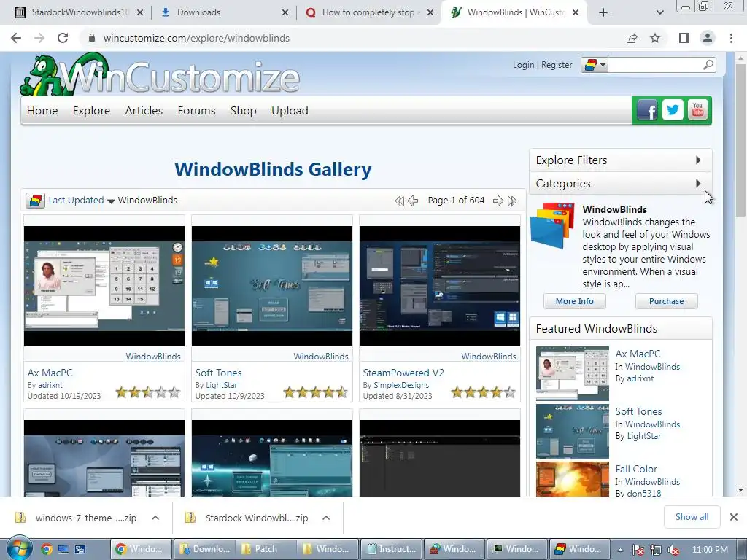Open the Ax MacPC skin thumbnail
The image size is (747, 560).
(104, 286)
